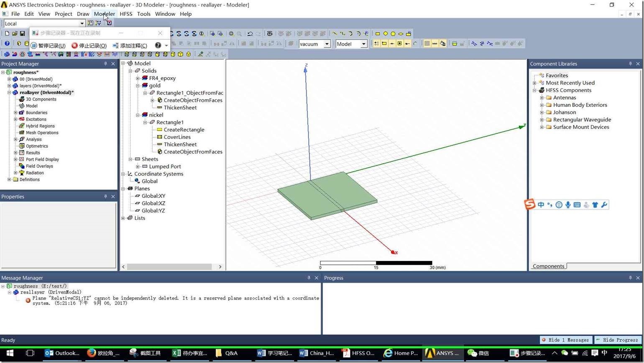644x363 pixels.
Task: Select the Draw Circle tool
Action: [386, 33]
